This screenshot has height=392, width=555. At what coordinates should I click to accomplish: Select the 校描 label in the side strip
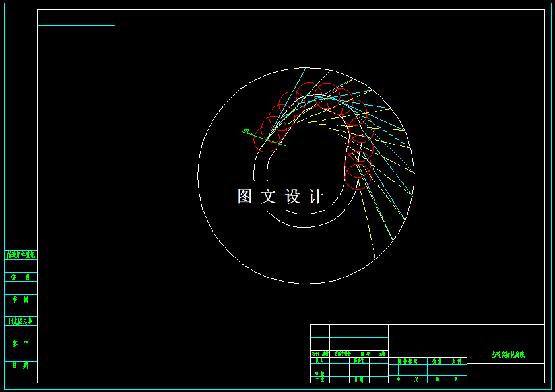20,299
